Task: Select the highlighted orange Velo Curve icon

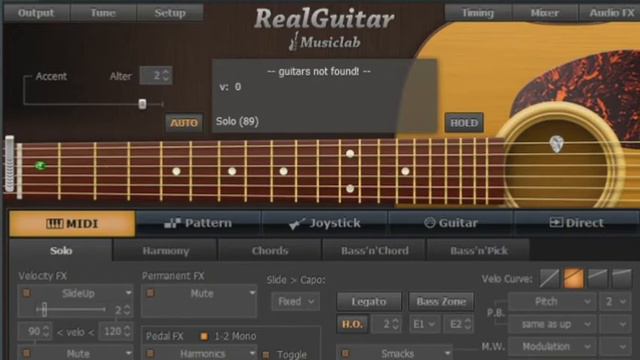Action: pyautogui.click(x=573, y=279)
